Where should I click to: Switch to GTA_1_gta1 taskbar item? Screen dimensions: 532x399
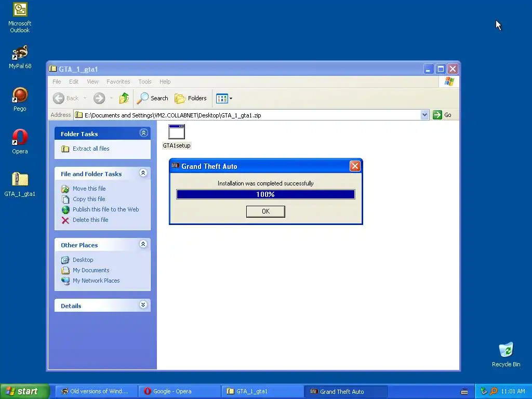click(262, 392)
